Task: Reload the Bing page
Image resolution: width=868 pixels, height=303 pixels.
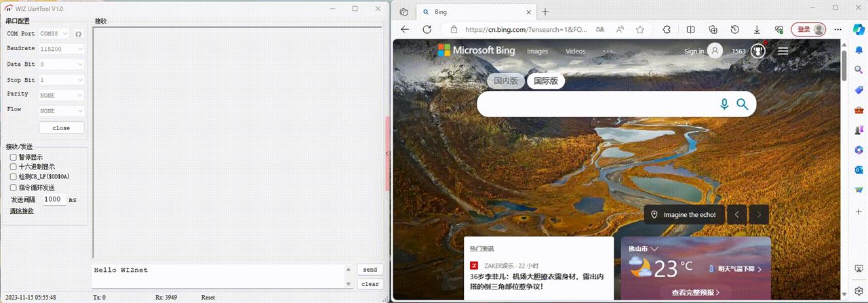Action: 427,30
